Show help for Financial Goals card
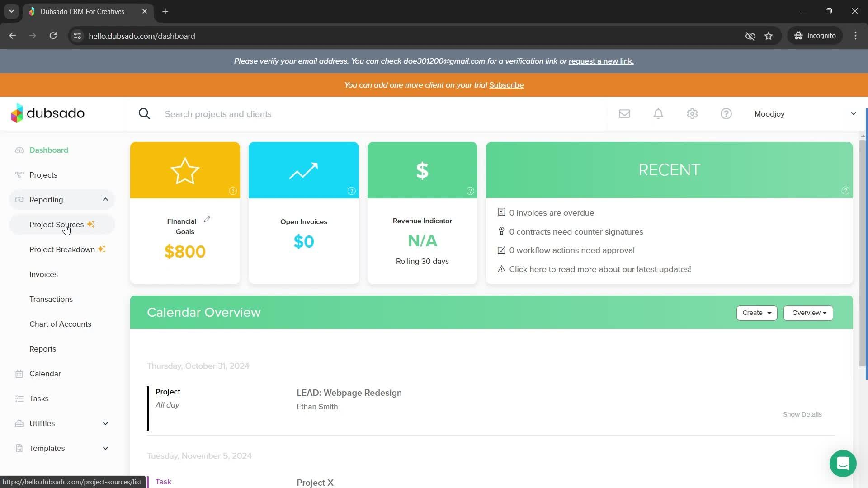Viewport: 868px width, 488px height. tap(233, 191)
